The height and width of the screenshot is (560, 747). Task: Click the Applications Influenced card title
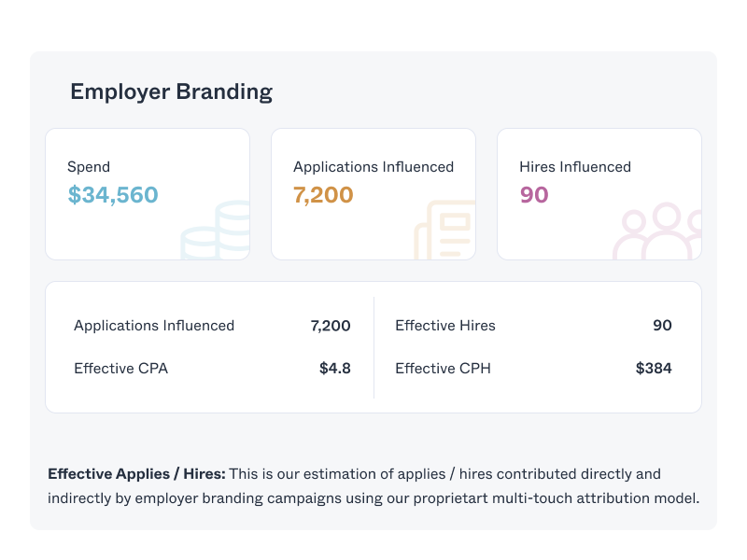373,167
